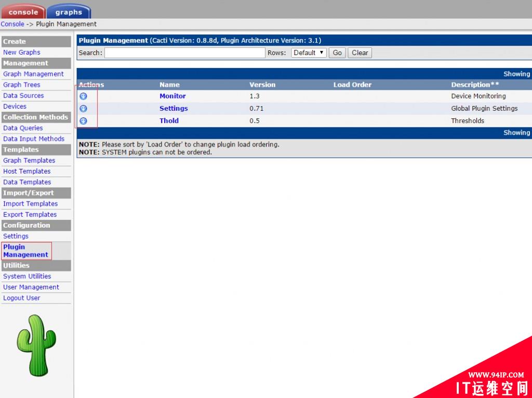The height and width of the screenshot is (398, 532).
Task: Open the Console breadcrumb link
Action: coord(12,24)
